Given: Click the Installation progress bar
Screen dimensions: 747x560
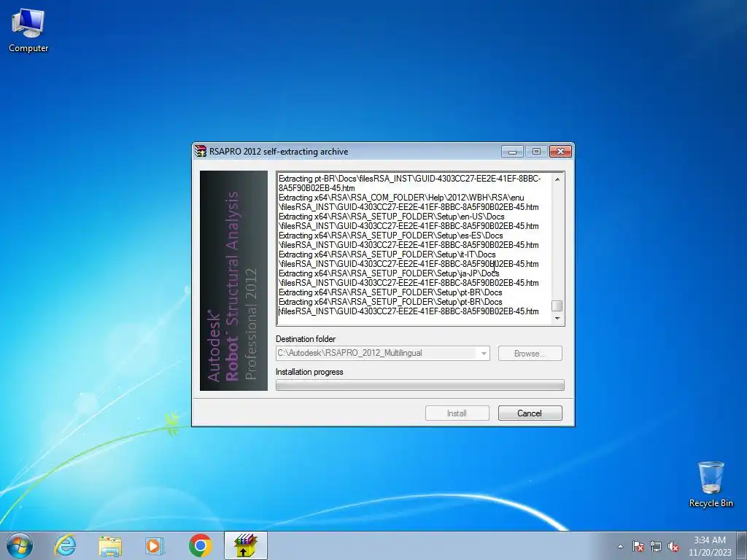Looking at the screenshot, I should (x=419, y=385).
